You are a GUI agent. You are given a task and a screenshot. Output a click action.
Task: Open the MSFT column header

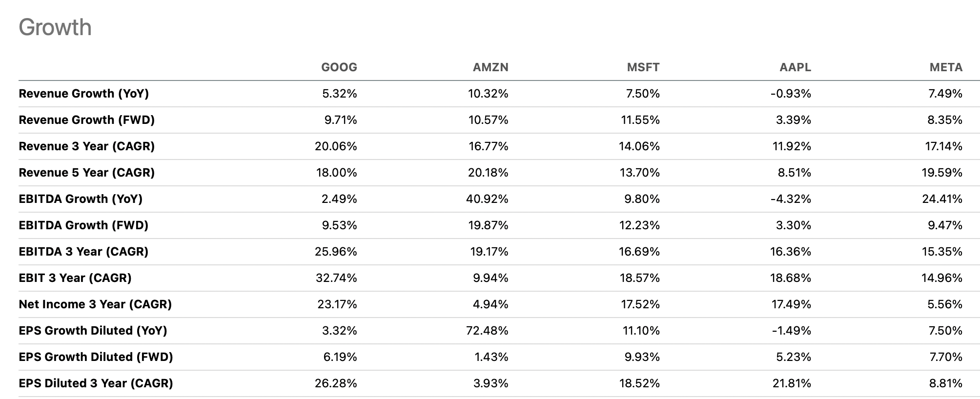[643, 67]
